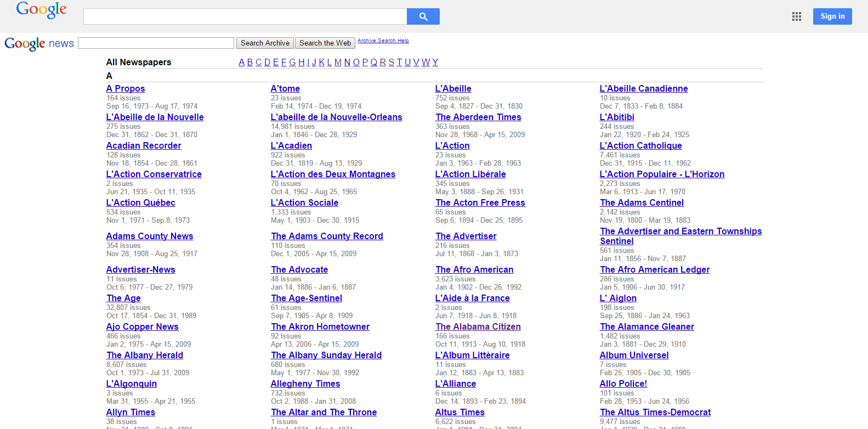Open Allo Police! link
868x429 pixels.
[x=623, y=383]
